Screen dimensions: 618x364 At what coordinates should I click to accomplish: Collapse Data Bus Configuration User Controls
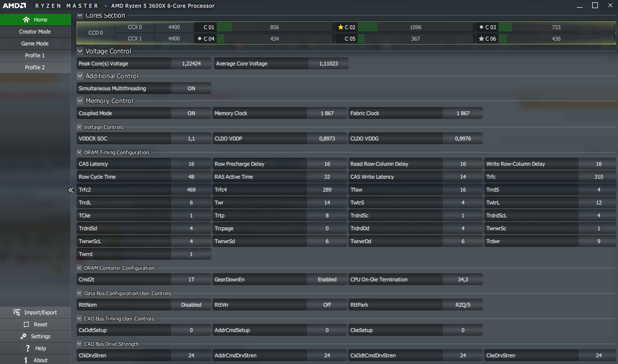[x=79, y=293]
